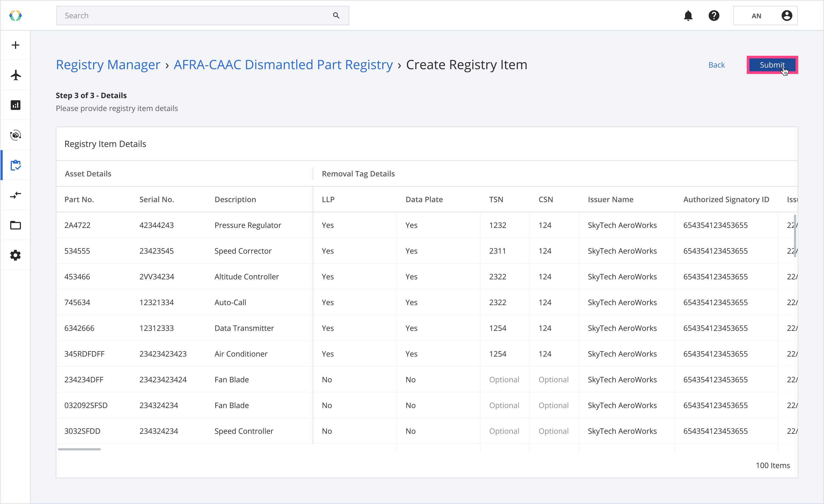824x504 pixels.
Task: Click the 3D box tracking sidebar icon
Action: tap(15, 135)
